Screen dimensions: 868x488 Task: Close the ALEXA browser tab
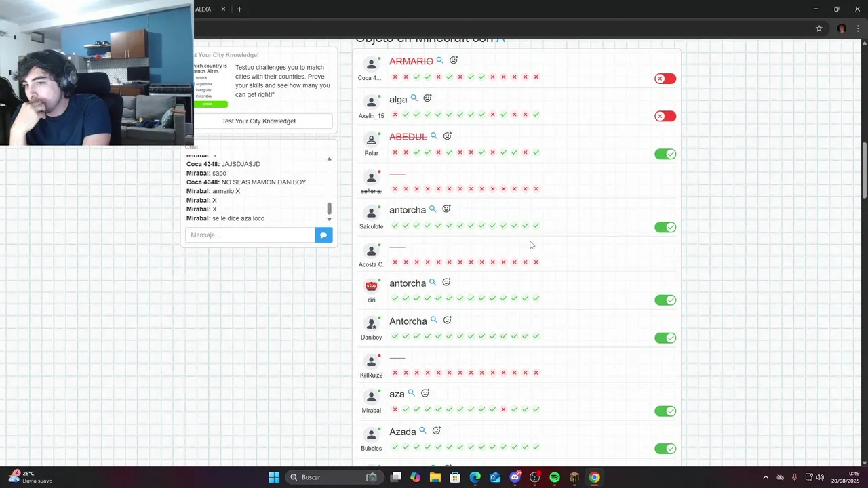point(224,9)
